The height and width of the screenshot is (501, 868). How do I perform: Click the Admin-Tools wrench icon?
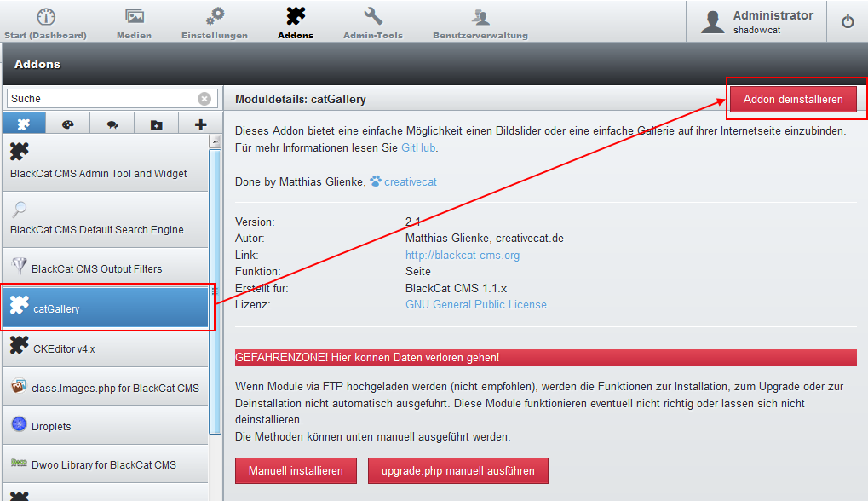[373, 16]
